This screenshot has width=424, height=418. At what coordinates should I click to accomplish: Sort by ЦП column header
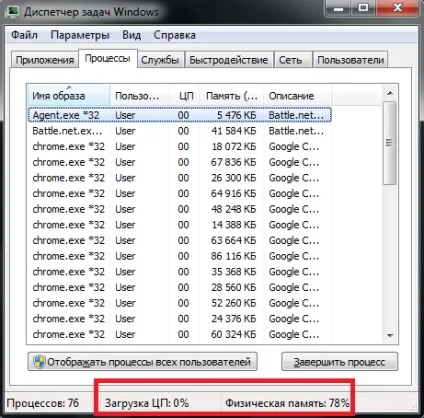(184, 96)
